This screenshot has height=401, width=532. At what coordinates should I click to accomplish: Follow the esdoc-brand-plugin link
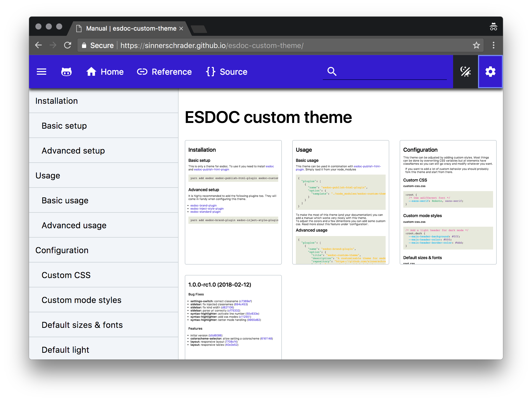203,205
